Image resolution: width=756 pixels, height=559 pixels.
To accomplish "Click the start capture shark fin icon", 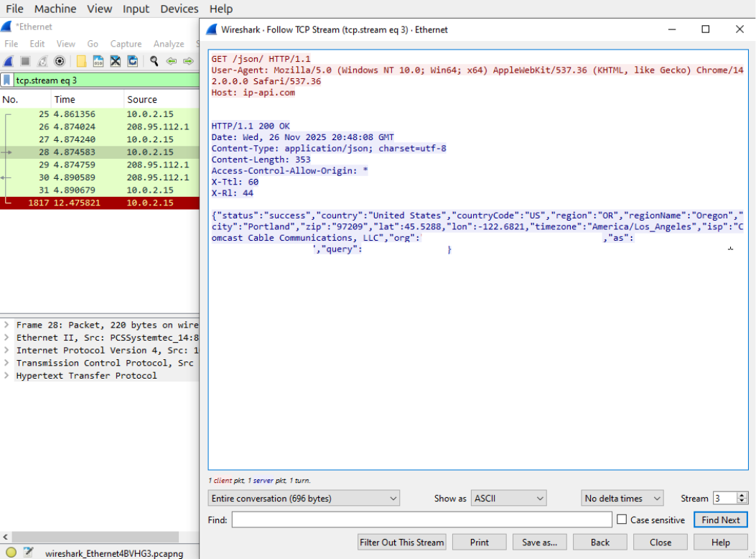I will [x=9, y=61].
